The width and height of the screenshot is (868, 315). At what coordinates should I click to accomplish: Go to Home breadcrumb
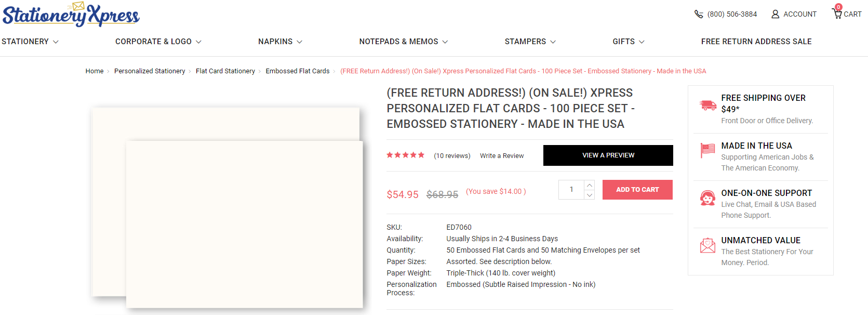[95, 71]
